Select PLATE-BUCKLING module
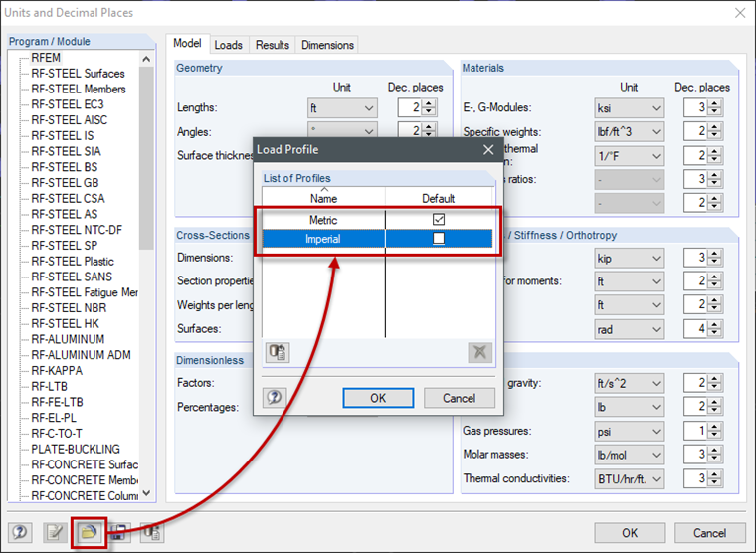Image resolution: width=756 pixels, height=553 pixels. 76,449
